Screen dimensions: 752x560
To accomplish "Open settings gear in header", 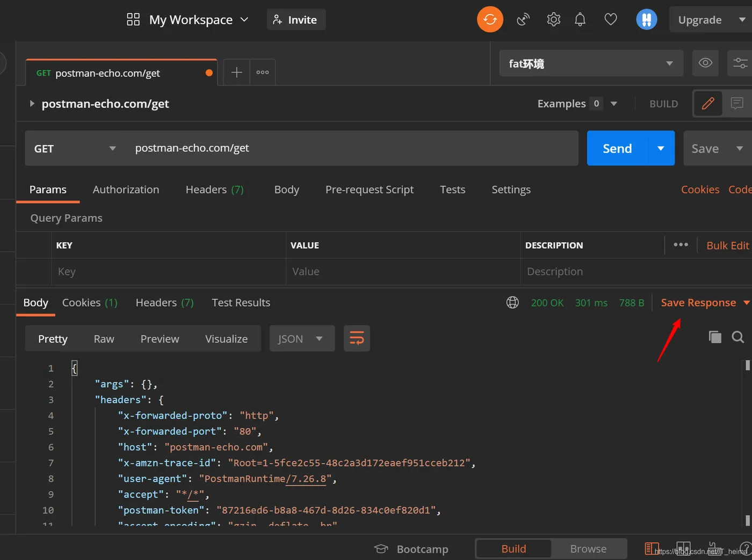I will (x=553, y=20).
